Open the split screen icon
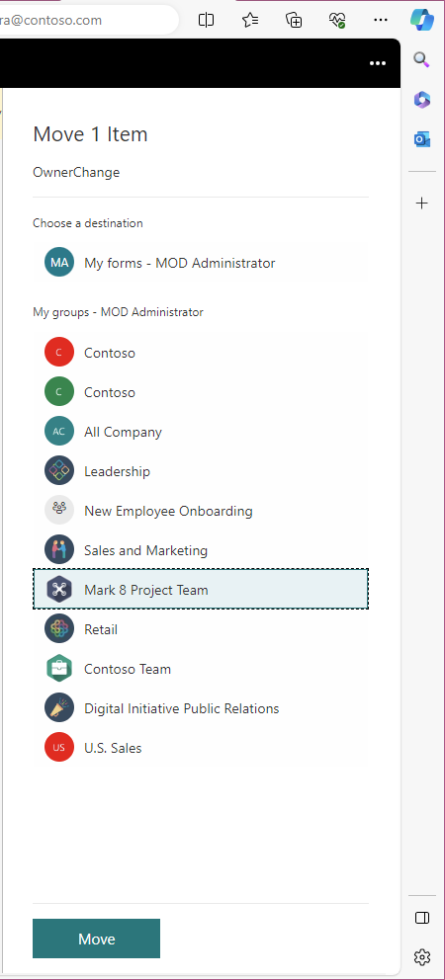Viewport: 445px width, 980px height. pyautogui.click(x=206, y=20)
